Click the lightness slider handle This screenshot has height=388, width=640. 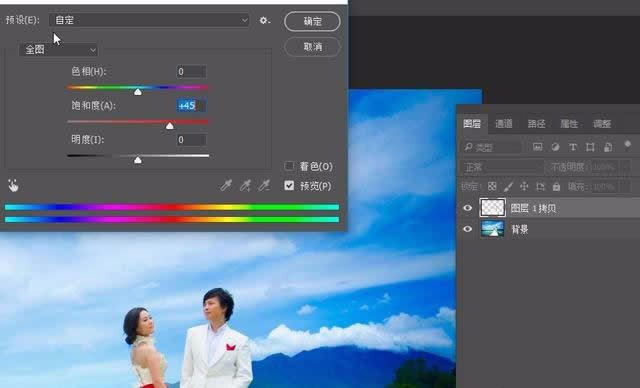coord(138,160)
